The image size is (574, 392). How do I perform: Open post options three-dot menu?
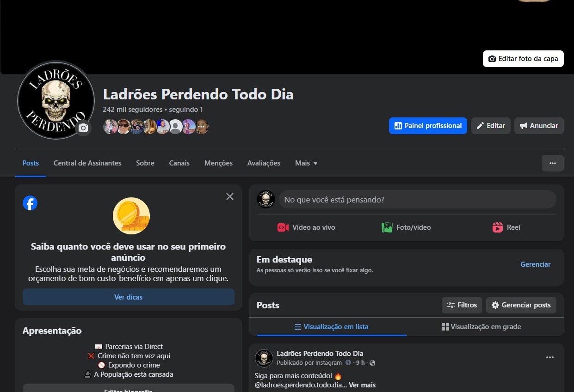pos(549,357)
